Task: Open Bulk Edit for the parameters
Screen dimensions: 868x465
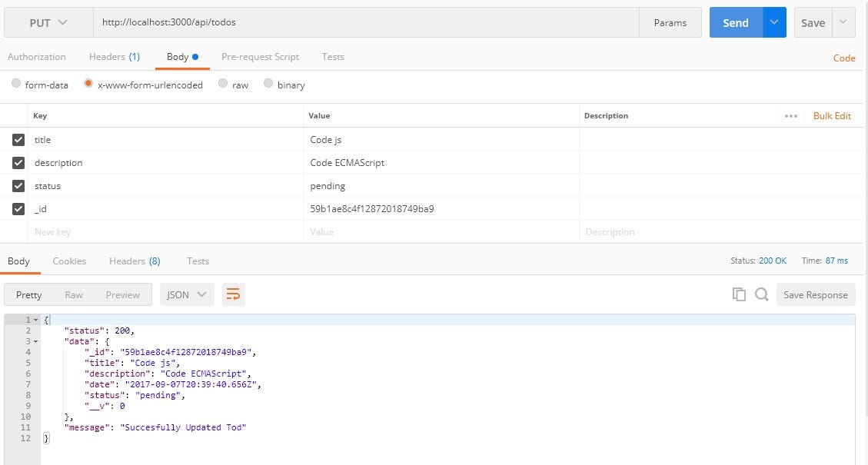Action: coord(832,115)
